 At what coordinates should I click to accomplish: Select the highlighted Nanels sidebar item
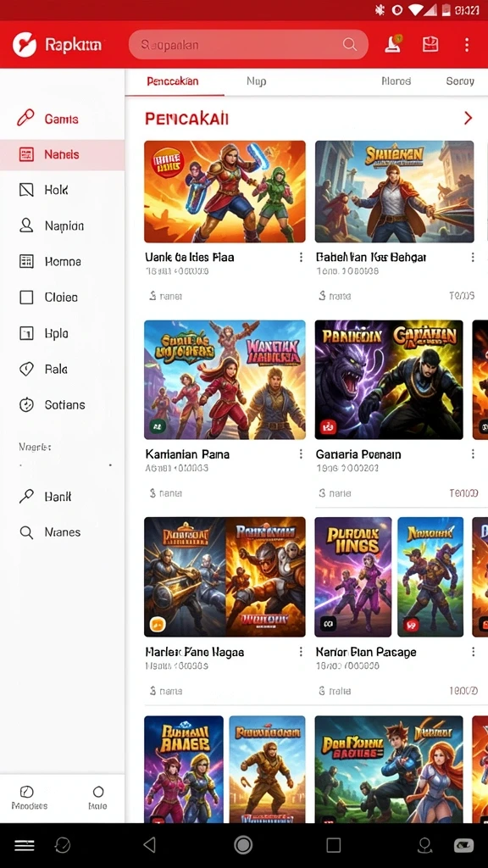pyautogui.click(x=62, y=154)
